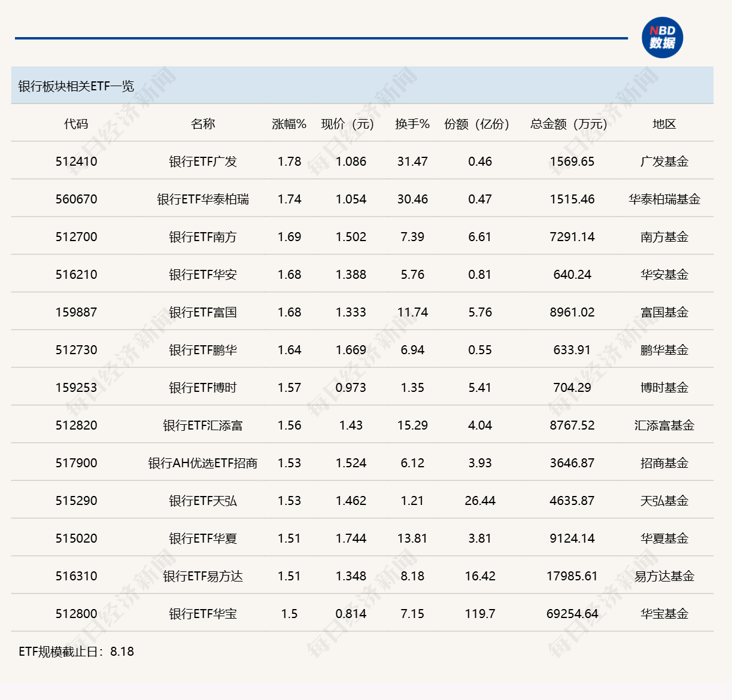Select code 512820
The height and width of the screenshot is (700, 732).
click(76, 425)
